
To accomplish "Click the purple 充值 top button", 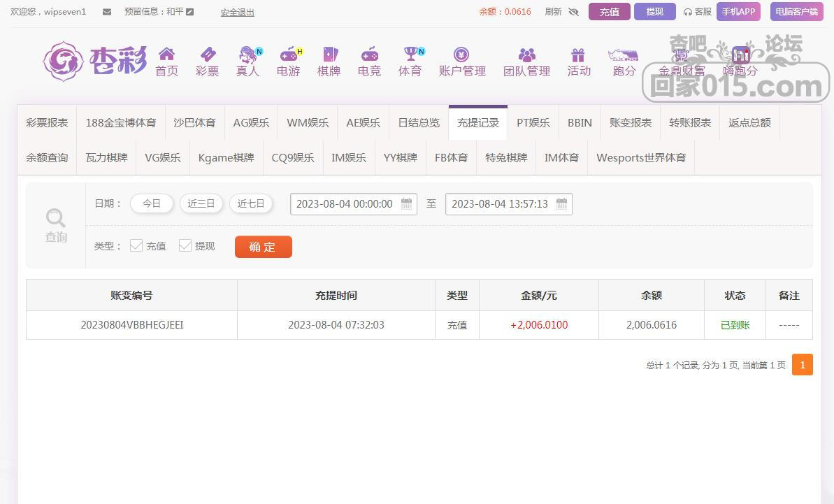I will 610,12.
